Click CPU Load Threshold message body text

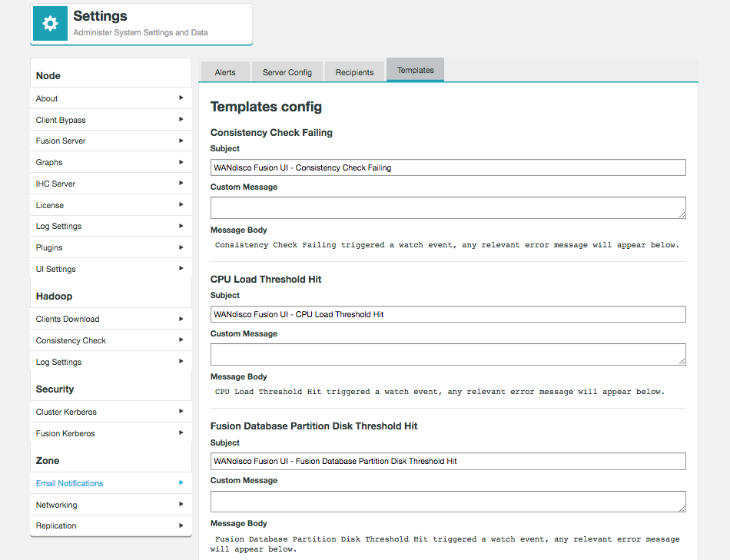440,392
